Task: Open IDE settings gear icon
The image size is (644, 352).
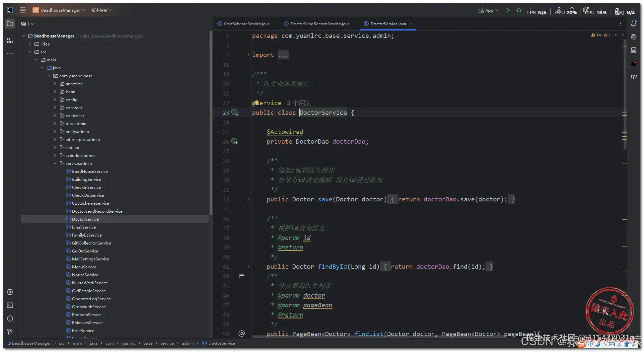Action: (586, 10)
